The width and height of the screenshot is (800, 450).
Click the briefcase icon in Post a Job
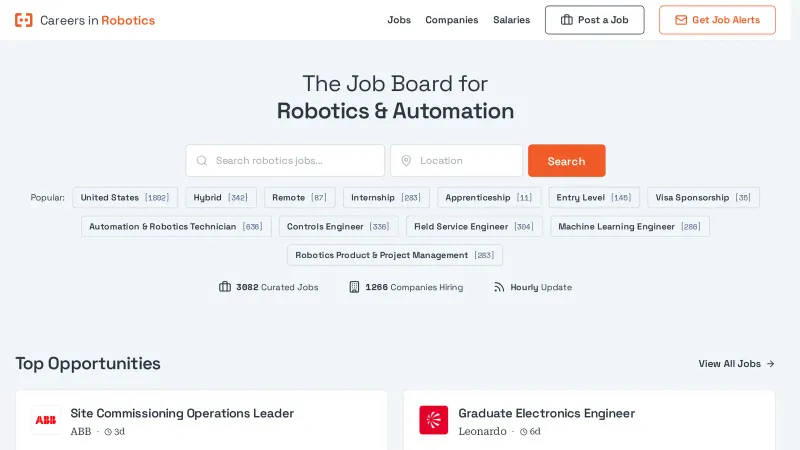pyautogui.click(x=567, y=20)
